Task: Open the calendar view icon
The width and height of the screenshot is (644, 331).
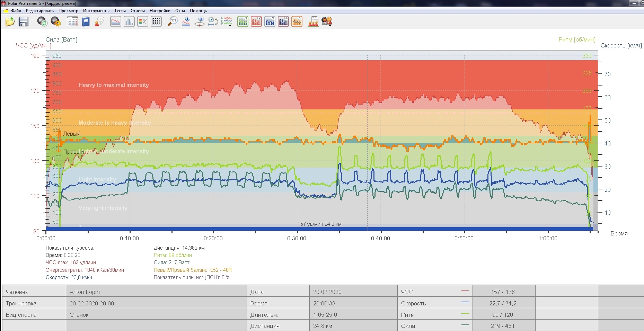Action: coord(72,22)
